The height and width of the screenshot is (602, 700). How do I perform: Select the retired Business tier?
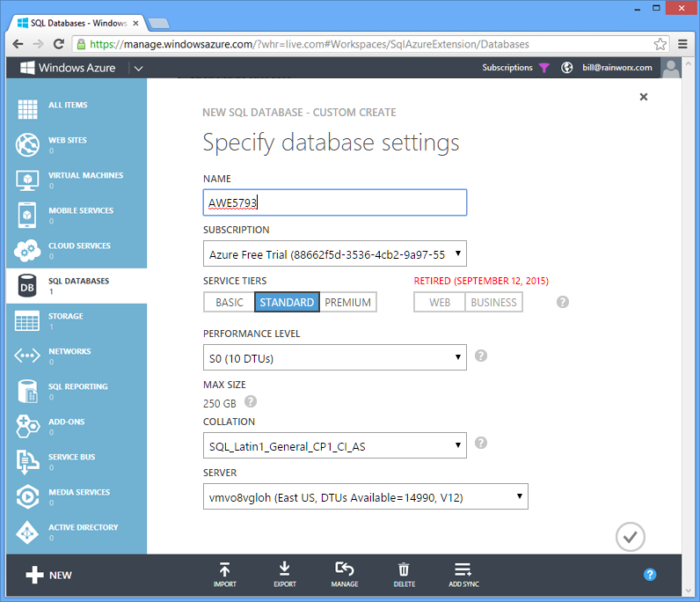click(493, 303)
